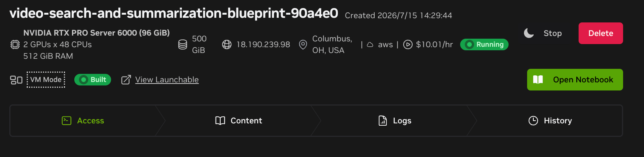Show the History tab
The image size is (644, 157).
point(550,121)
